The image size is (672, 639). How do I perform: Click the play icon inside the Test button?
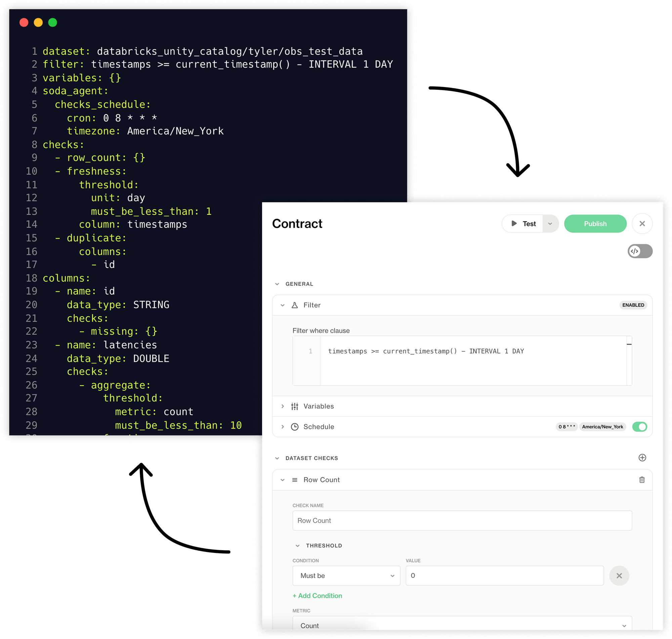pyautogui.click(x=514, y=224)
